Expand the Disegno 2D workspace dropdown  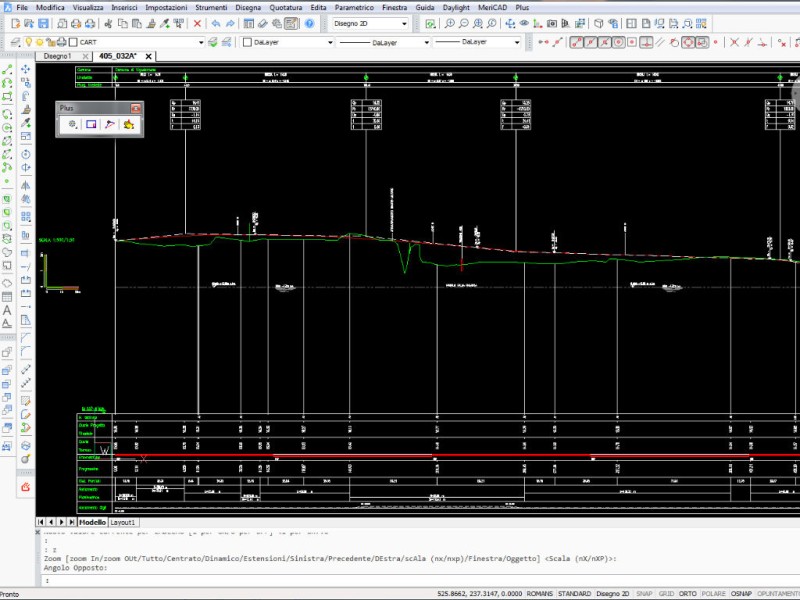(403, 23)
